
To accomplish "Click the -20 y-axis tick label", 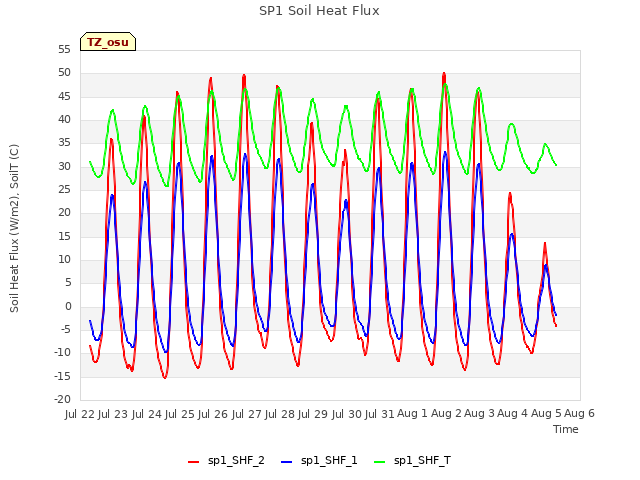I will click(62, 400).
